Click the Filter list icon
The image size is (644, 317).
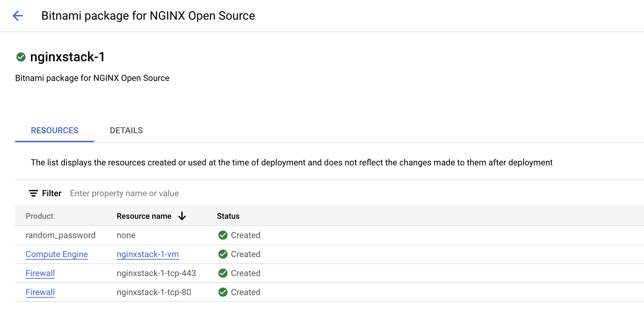(33, 193)
